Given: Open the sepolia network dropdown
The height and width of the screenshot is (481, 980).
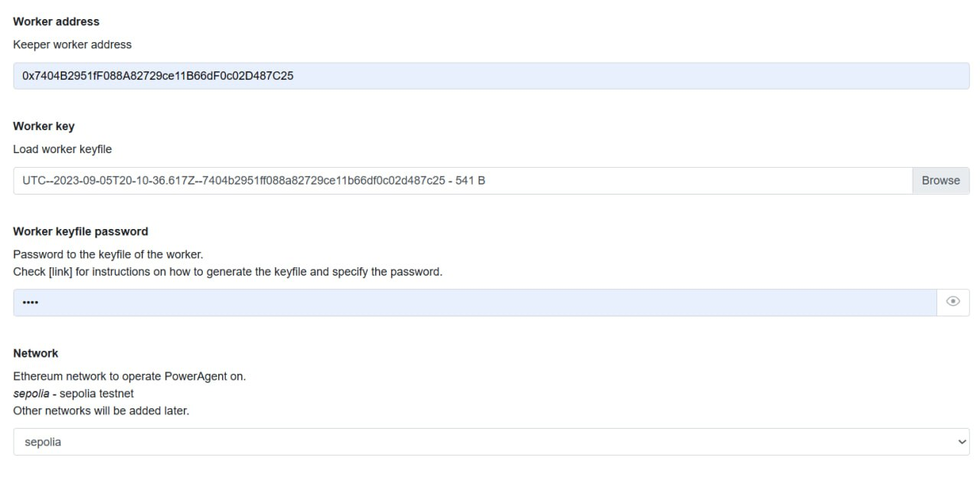Looking at the screenshot, I should click(x=490, y=442).
